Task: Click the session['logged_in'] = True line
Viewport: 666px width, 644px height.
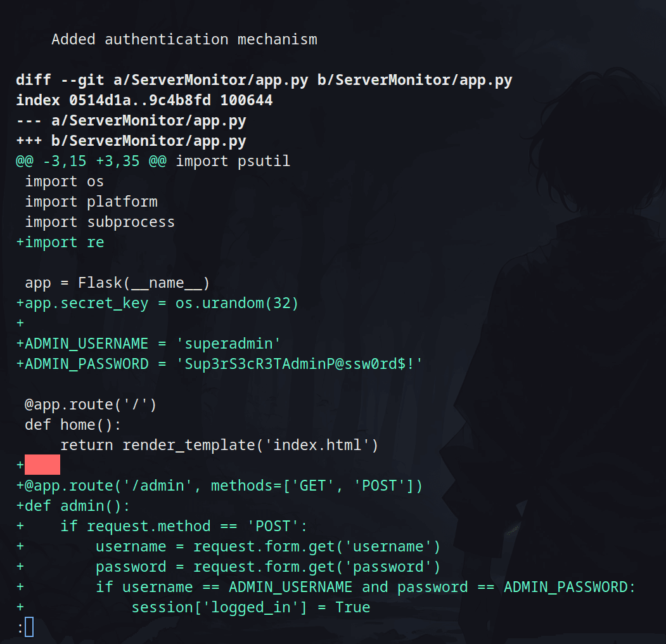Action: (x=250, y=607)
